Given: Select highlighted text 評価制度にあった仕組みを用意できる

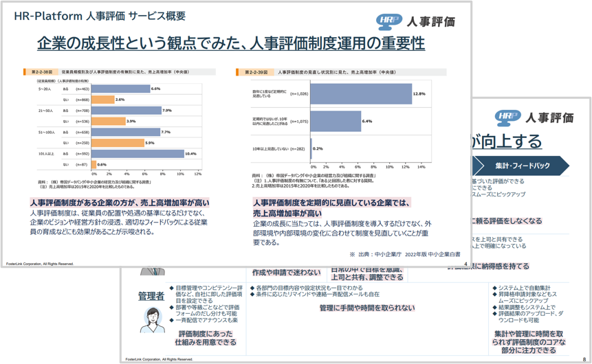Looking at the screenshot, I should click(206, 338).
